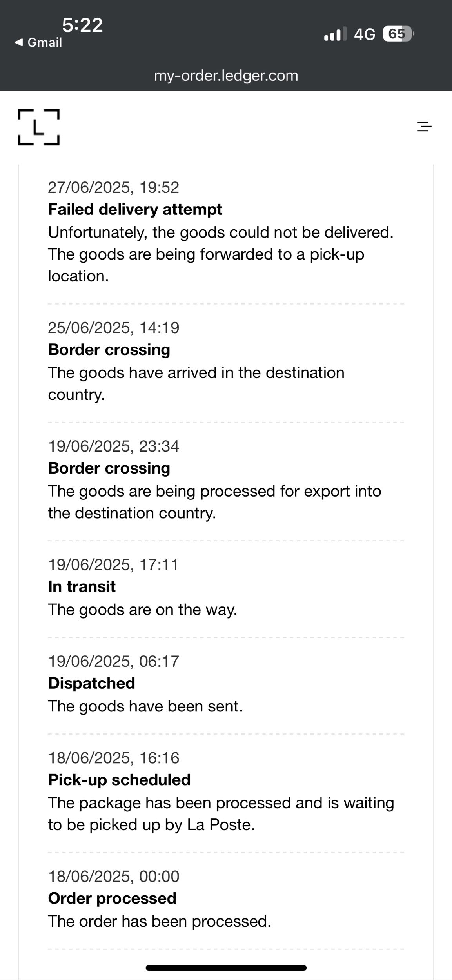Select the 25/06/2025 Border crossing entry
The height and width of the screenshot is (980, 452).
109,350
